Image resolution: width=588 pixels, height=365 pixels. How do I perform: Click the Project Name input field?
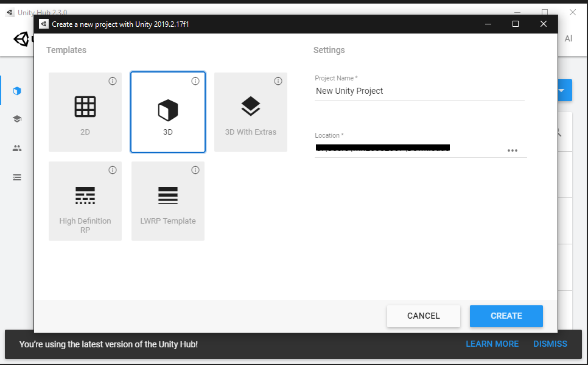[x=419, y=91]
